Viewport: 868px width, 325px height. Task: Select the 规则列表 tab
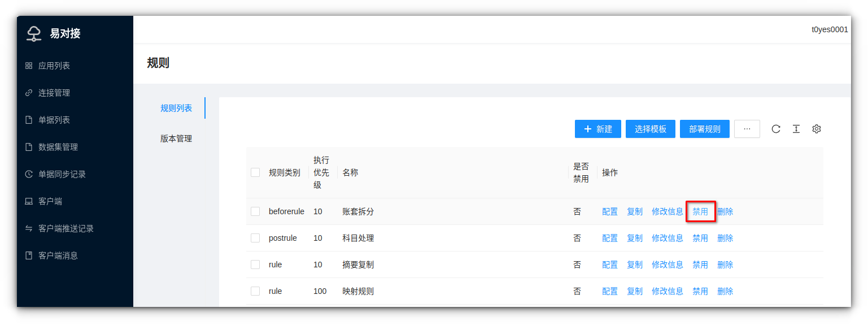click(176, 108)
